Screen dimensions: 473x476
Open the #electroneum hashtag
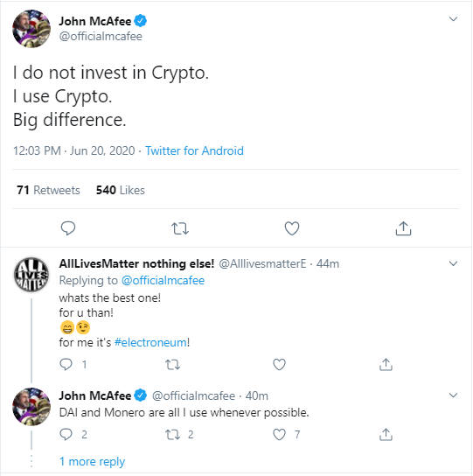150,342
